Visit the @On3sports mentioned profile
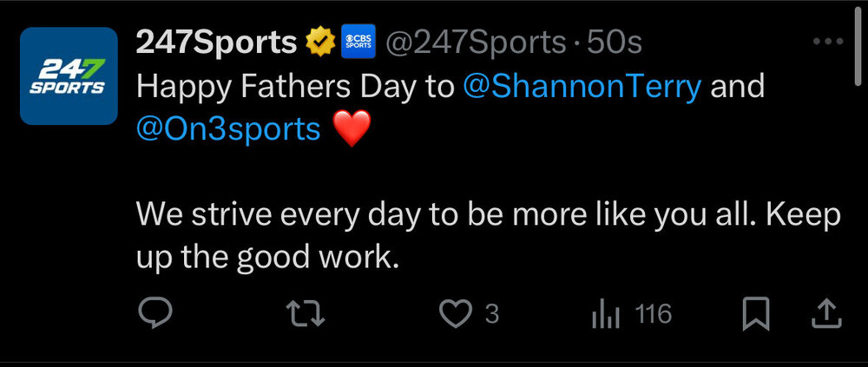 click(x=229, y=129)
